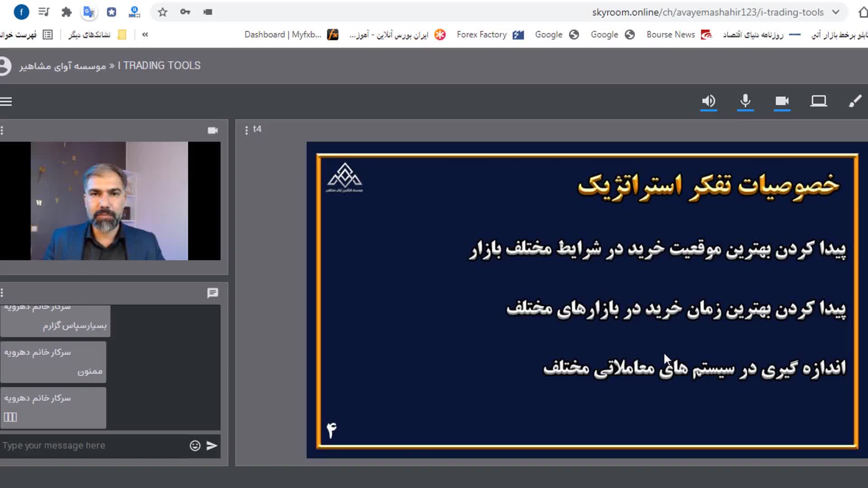Select the whiteboard brush tool

pos(855,101)
